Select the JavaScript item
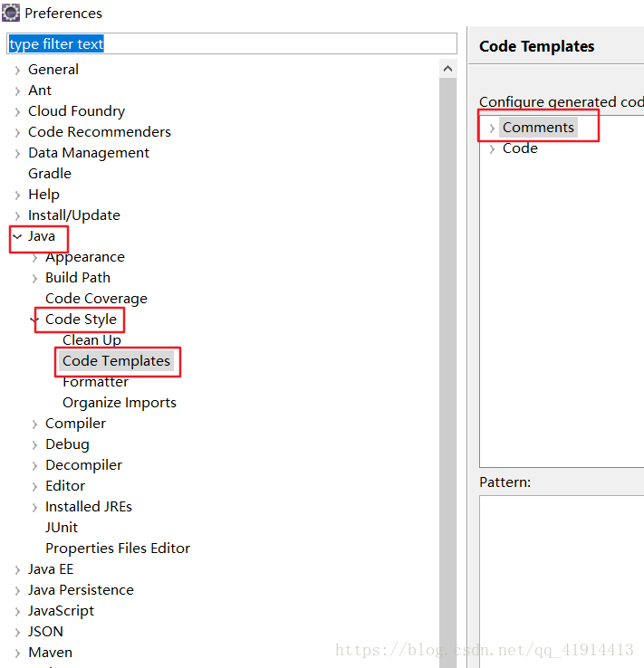 click(61, 611)
